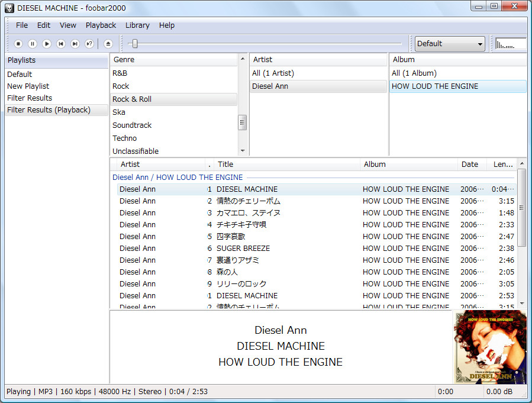Select the Rock genre filter

121,86
